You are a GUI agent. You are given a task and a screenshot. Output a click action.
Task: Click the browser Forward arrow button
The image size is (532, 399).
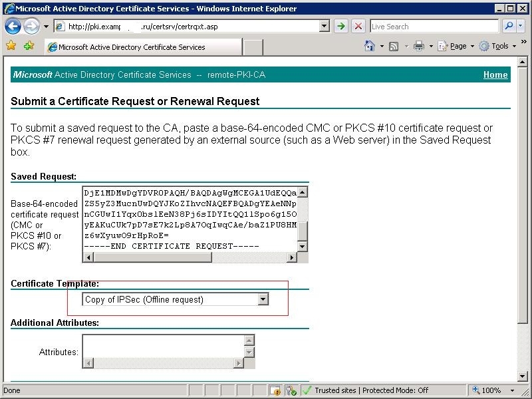pyautogui.click(x=31, y=26)
